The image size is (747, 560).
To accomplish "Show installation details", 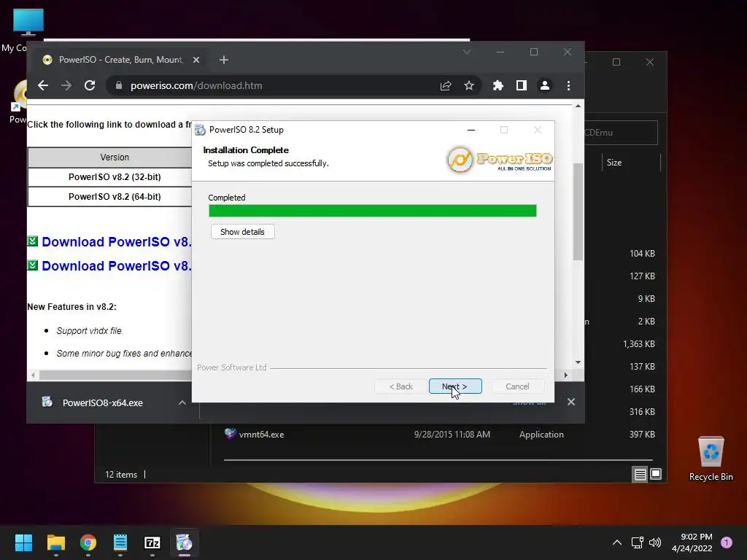I will click(242, 232).
